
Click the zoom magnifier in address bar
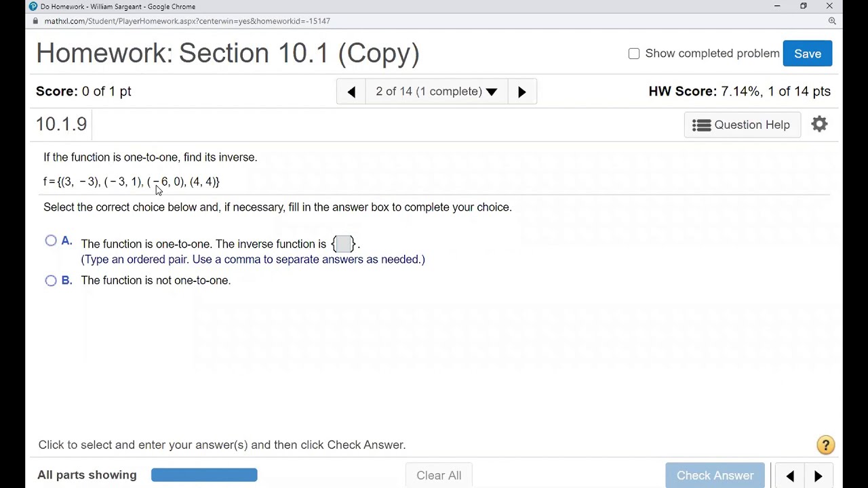point(831,21)
